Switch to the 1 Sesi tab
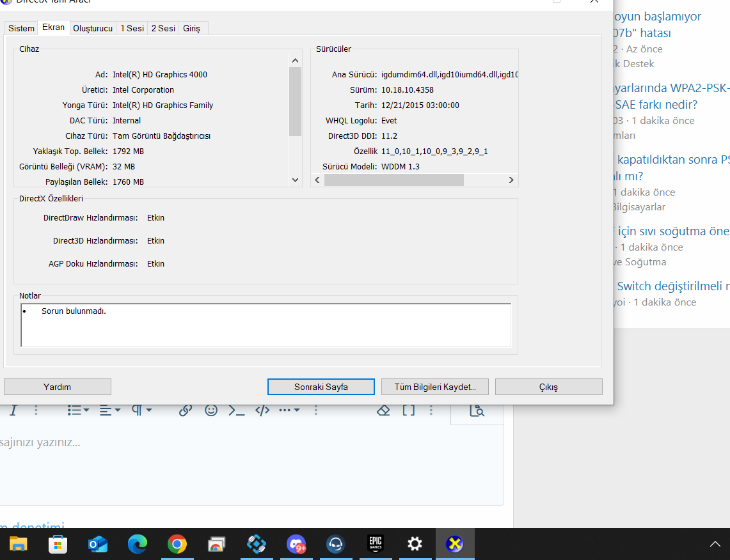 click(132, 28)
